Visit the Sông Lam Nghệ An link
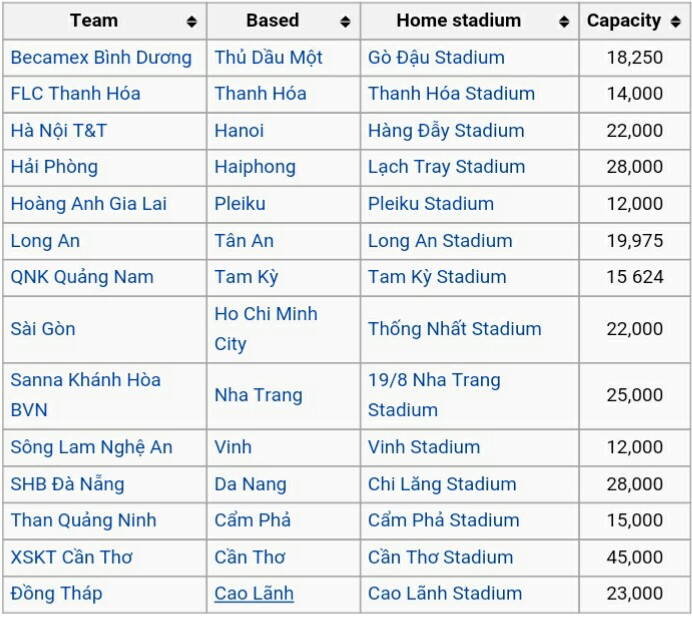 click(91, 447)
